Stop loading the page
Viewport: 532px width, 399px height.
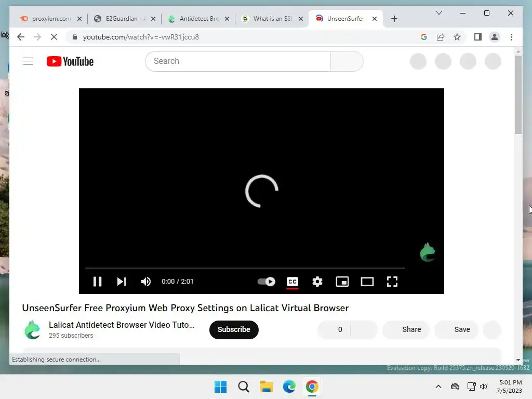click(54, 37)
